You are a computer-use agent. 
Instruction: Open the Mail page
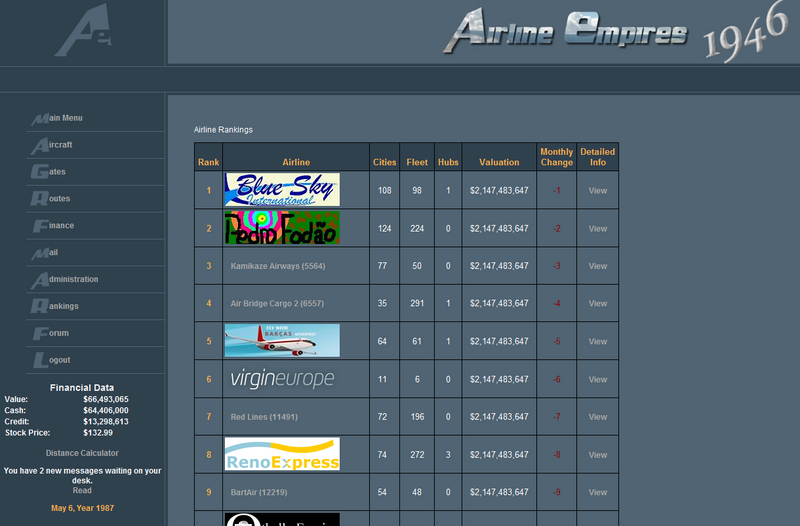pos(45,253)
